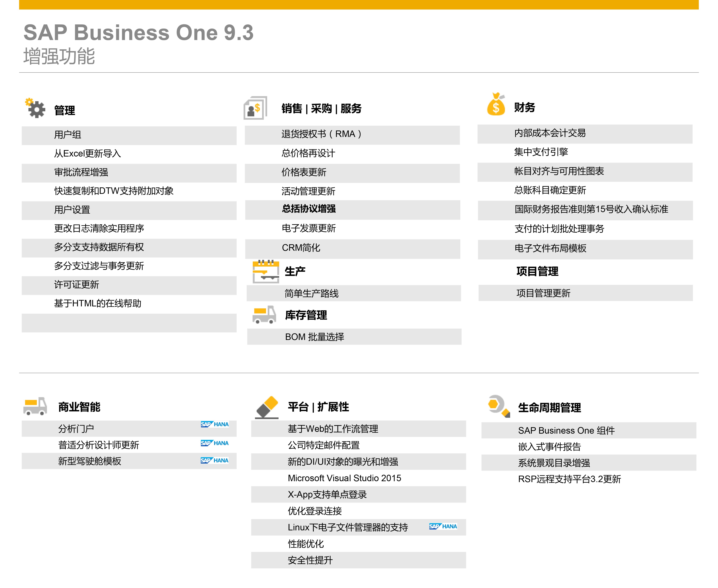718x588 pixels.
Task: Open 总括协议增强 bold entry
Action: point(309,209)
